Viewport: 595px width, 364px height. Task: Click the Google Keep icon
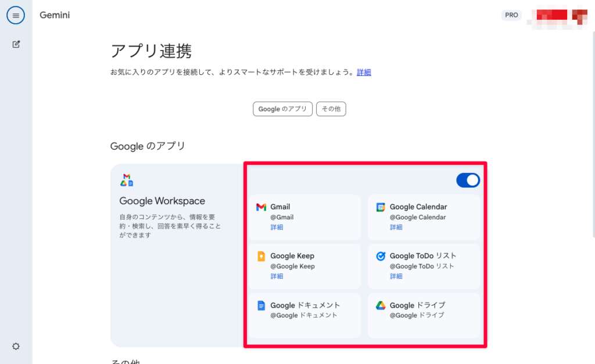coord(262,256)
